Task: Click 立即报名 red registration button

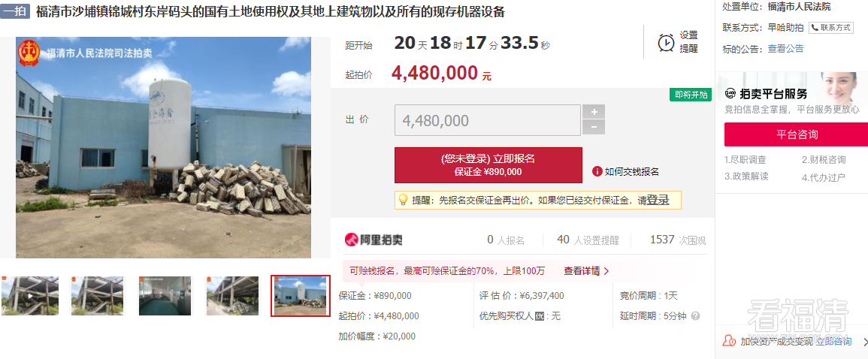Action: (x=488, y=164)
